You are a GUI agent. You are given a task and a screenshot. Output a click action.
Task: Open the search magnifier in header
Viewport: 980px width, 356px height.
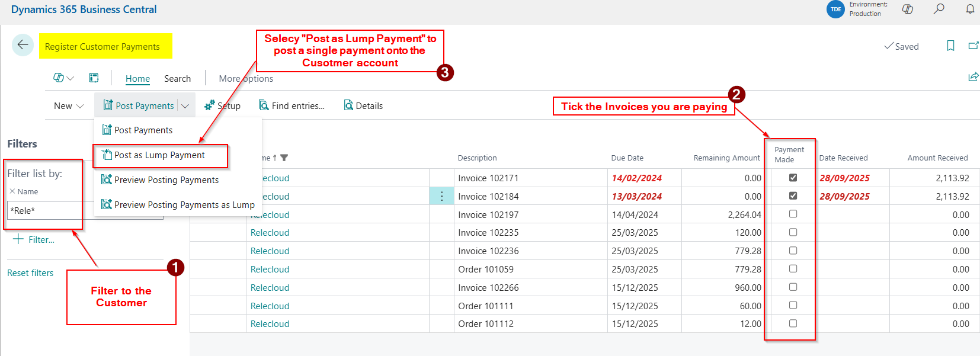click(939, 9)
